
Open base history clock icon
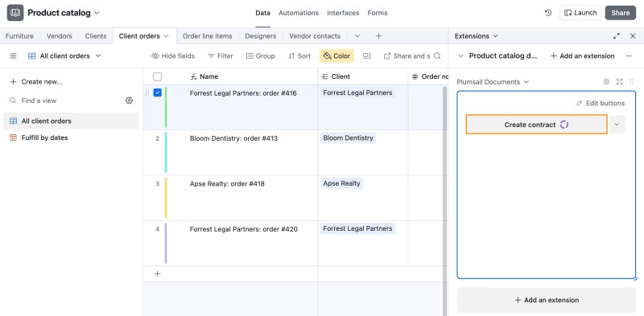click(548, 13)
